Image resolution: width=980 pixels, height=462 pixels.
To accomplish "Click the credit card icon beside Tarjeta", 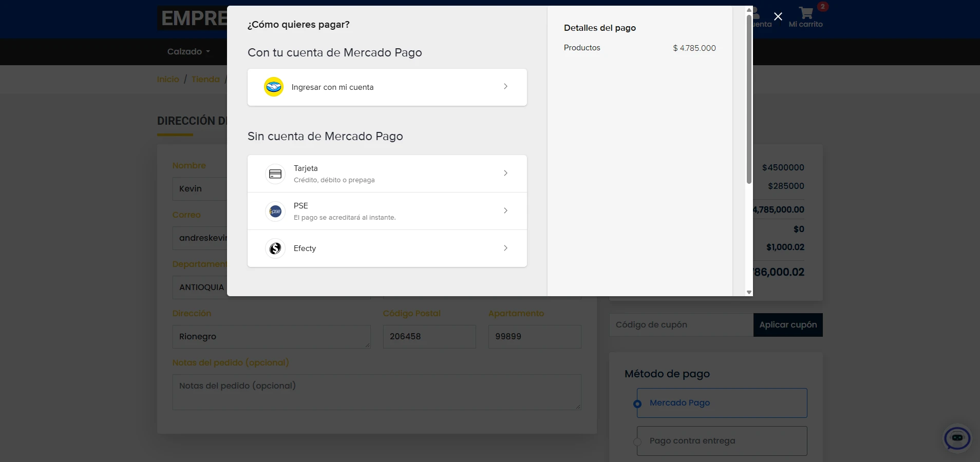I will [x=275, y=174].
